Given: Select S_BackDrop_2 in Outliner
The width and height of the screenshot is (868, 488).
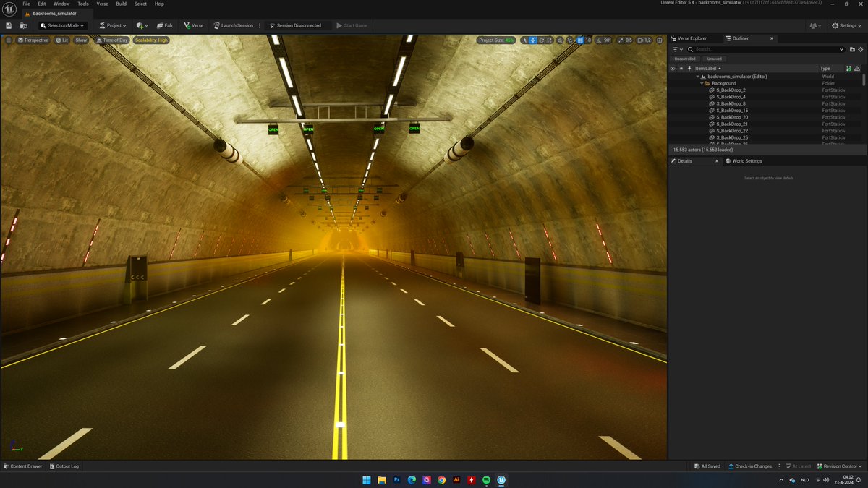Looking at the screenshot, I should (731, 90).
